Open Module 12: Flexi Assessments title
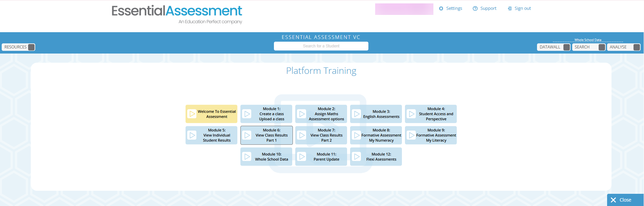The width and height of the screenshot is (644, 206). click(381, 157)
